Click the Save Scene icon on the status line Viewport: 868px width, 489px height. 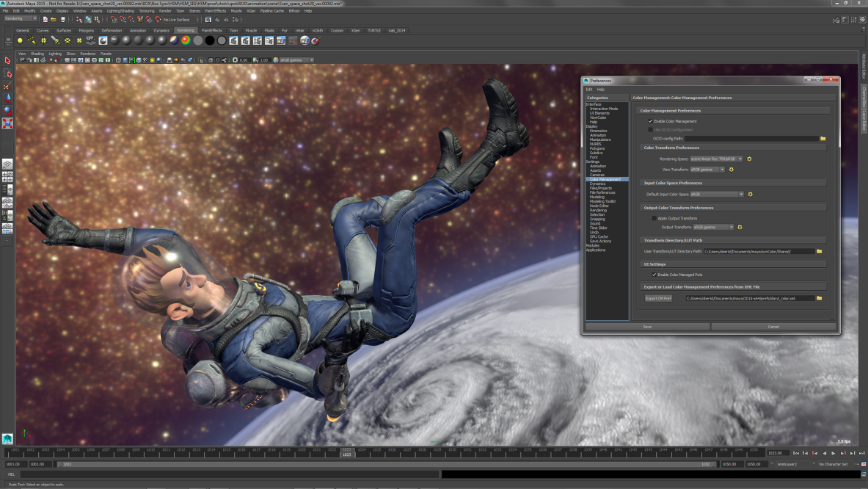tap(63, 20)
